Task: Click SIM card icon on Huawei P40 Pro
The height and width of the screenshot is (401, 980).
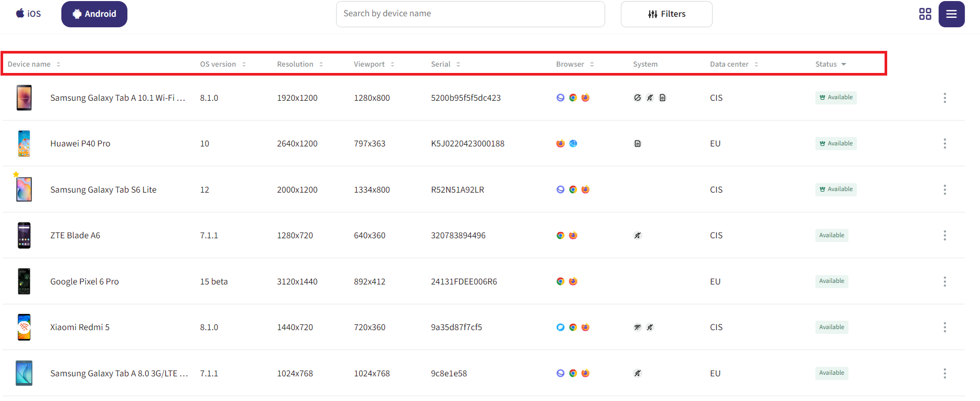Action: coord(638,143)
